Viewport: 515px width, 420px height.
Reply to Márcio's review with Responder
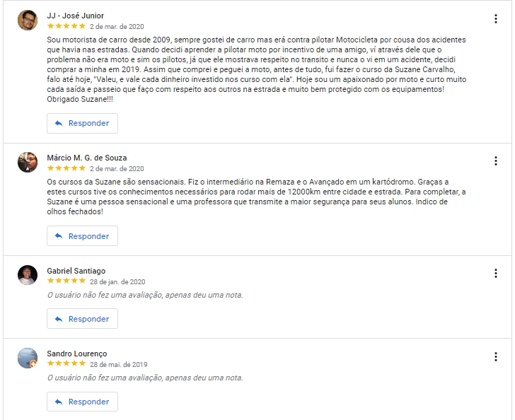[83, 235]
